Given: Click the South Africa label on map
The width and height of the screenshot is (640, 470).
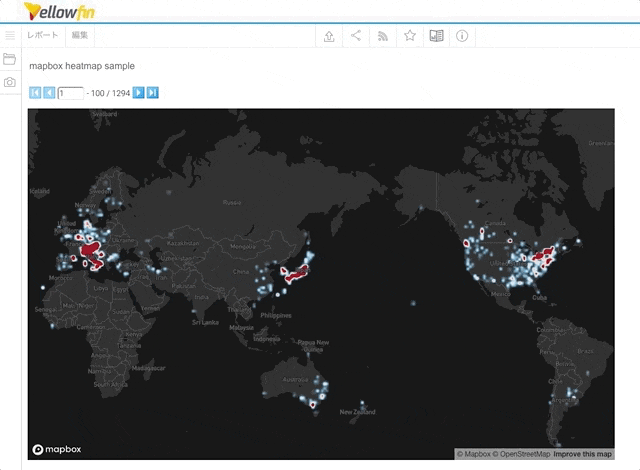Looking at the screenshot, I should [x=111, y=384].
